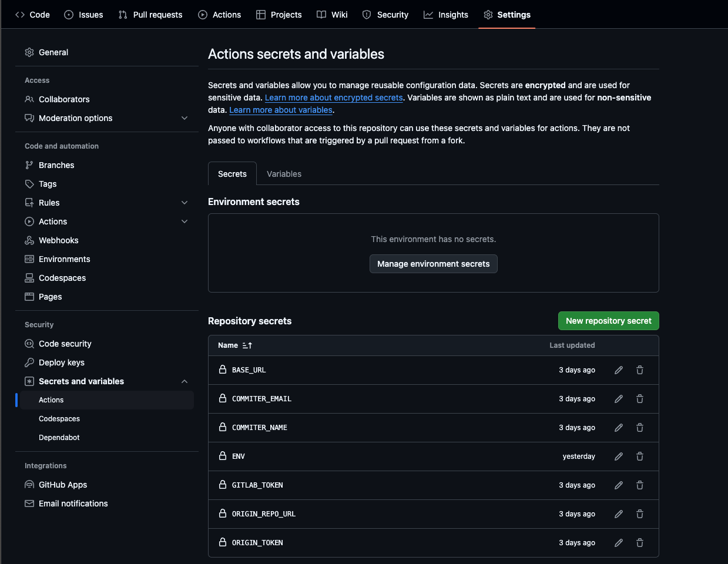Delete the GITLAB_TOKEN secret trash icon
The height and width of the screenshot is (564, 728).
[640, 485]
